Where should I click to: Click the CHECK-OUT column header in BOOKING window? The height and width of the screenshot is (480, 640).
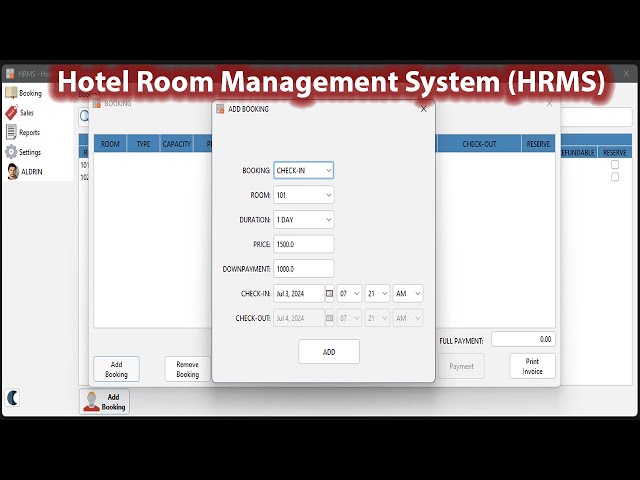(x=479, y=144)
